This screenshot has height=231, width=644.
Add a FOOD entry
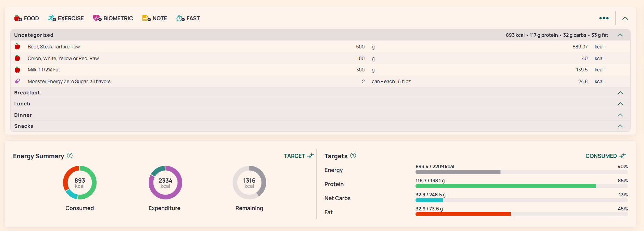26,18
